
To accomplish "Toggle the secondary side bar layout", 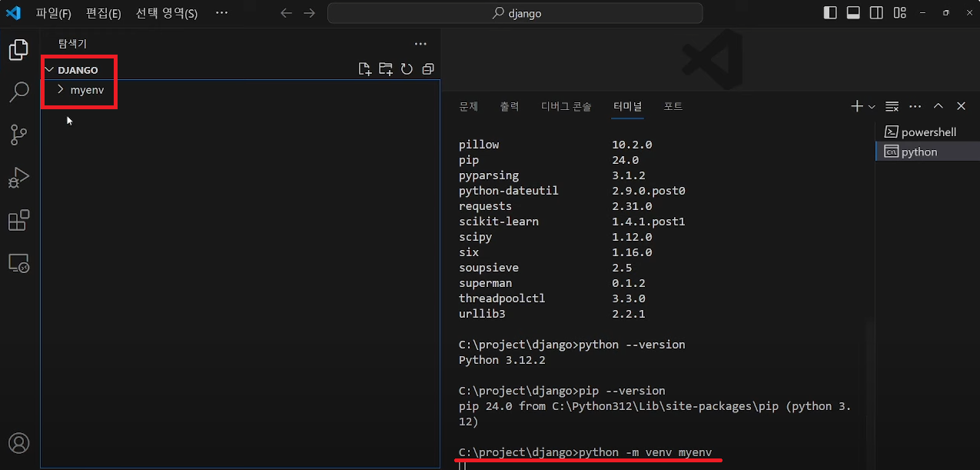I will [x=876, y=13].
